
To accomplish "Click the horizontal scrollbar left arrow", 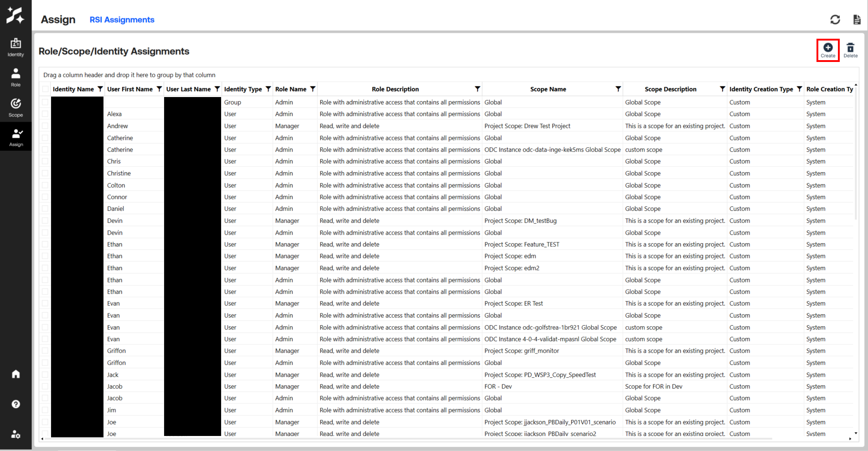I will point(42,439).
